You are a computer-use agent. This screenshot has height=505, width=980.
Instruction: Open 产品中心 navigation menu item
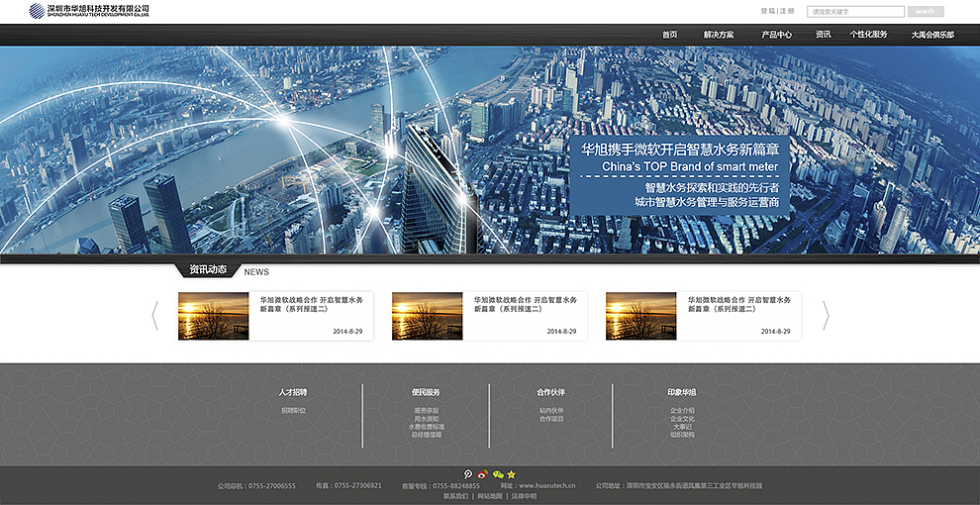tap(777, 35)
